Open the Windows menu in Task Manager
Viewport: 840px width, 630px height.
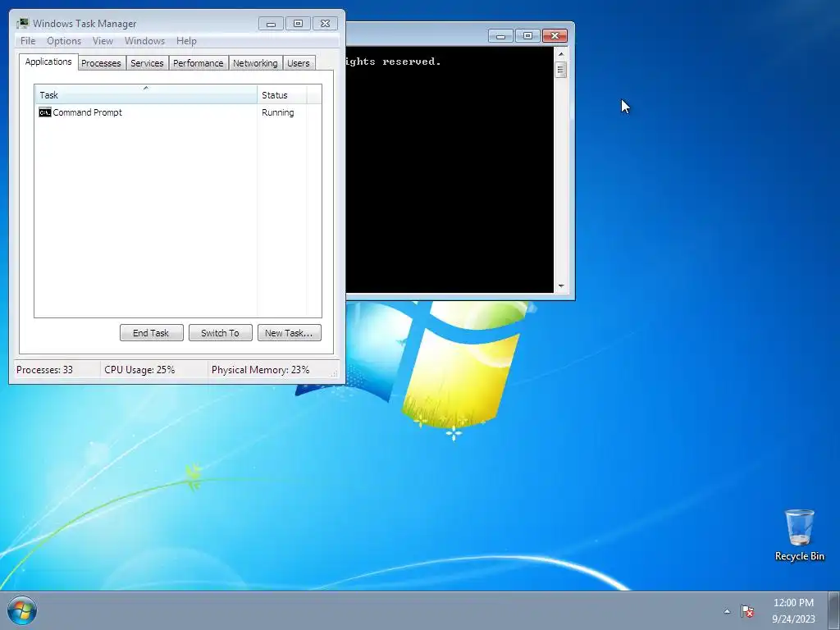click(x=144, y=41)
